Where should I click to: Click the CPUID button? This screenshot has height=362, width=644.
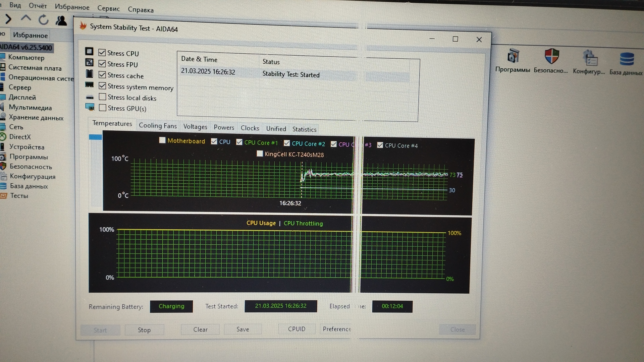297,329
